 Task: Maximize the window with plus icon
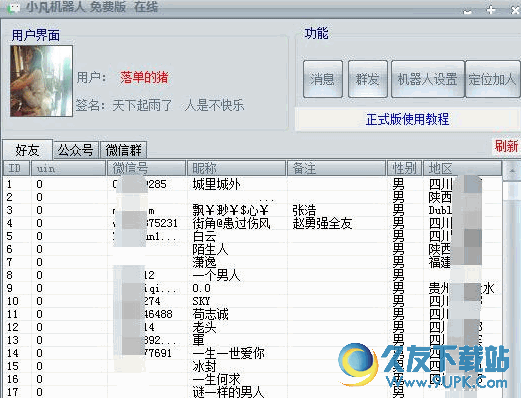pyautogui.click(x=491, y=10)
